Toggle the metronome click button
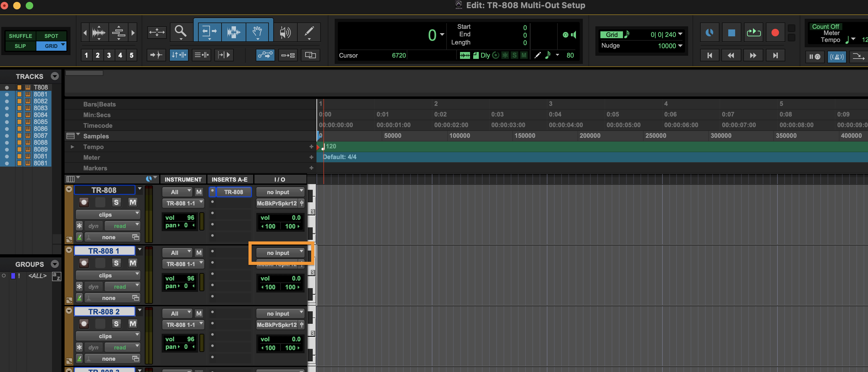Screen dimensions: 868x372 [837, 57]
